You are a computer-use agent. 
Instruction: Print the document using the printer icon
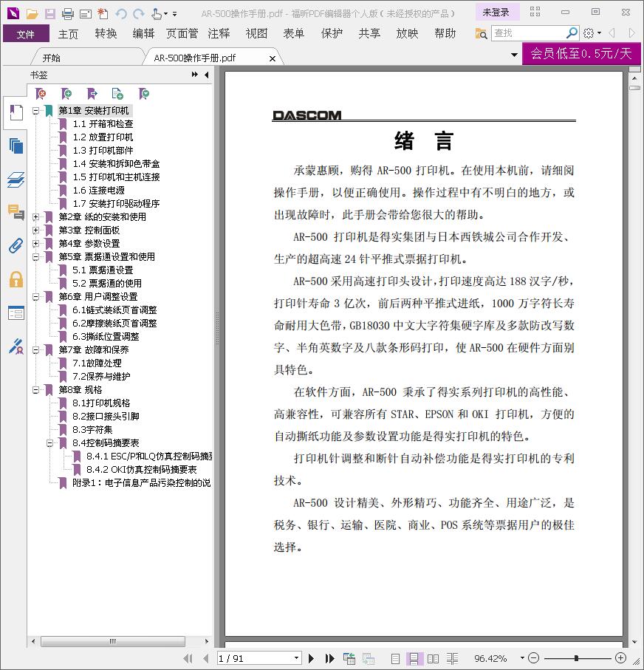pos(67,14)
